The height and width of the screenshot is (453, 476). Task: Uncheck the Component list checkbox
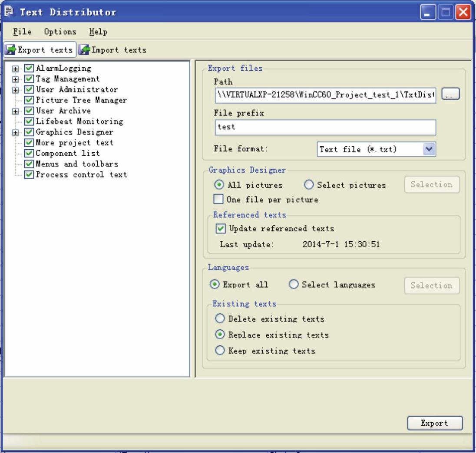(x=29, y=153)
